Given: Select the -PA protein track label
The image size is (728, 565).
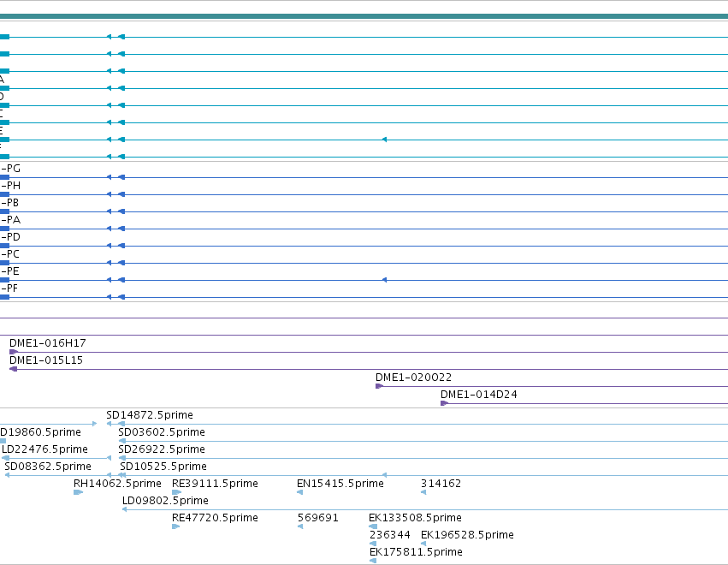Looking at the screenshot, I should 10,220.
